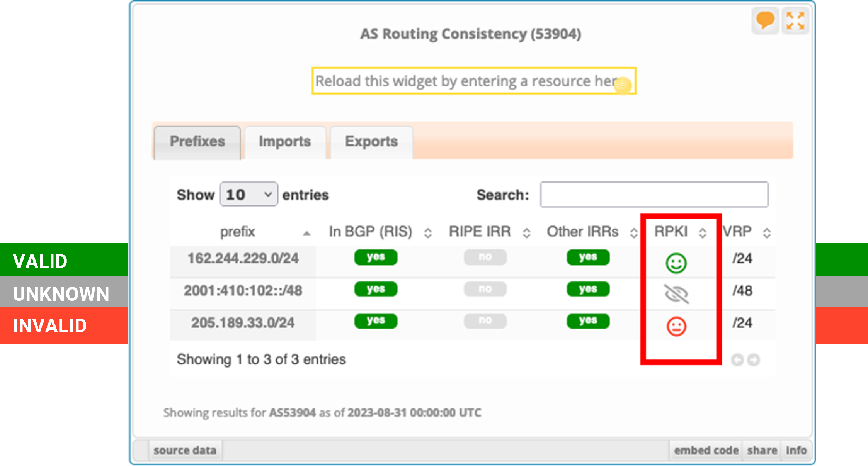Click the embed code button
The height and width of the screenshot is (466, 868).
[x=706, y=450]
